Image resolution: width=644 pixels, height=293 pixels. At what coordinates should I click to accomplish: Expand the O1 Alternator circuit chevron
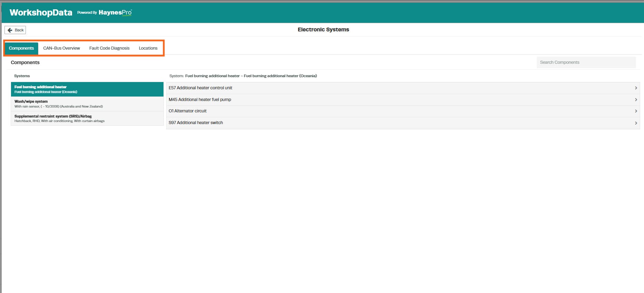click(636, 111)
